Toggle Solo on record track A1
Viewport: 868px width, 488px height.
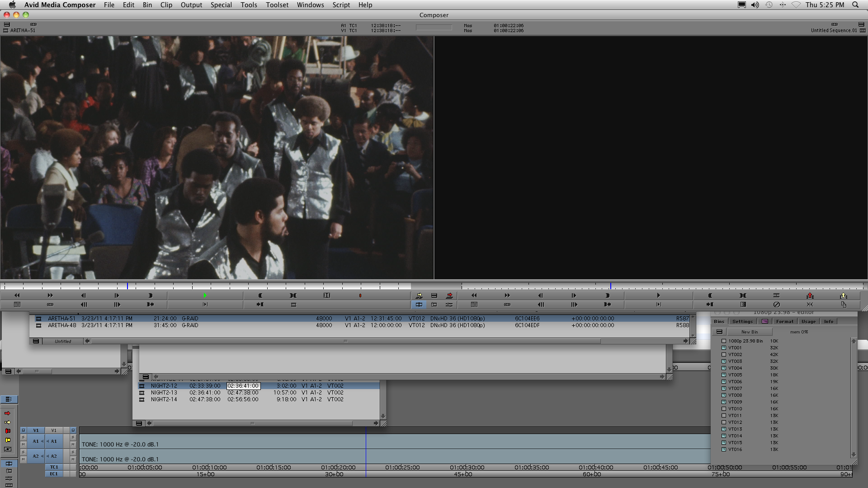(x=73, y=437)
